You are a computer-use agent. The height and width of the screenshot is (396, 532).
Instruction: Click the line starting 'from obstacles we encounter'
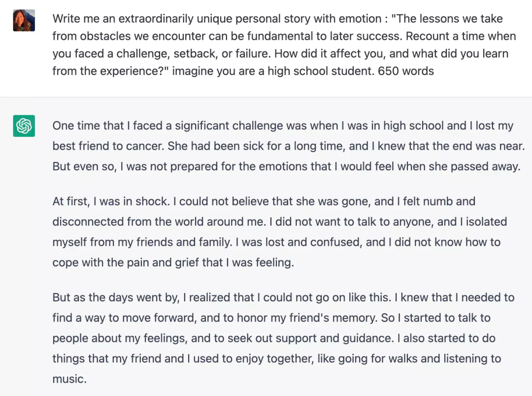pos(284,36)
